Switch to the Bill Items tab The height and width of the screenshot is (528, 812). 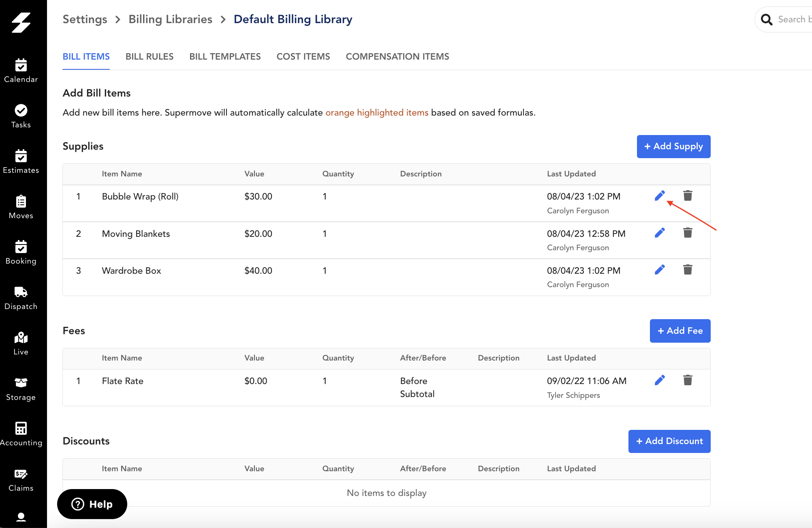(86, 56)
